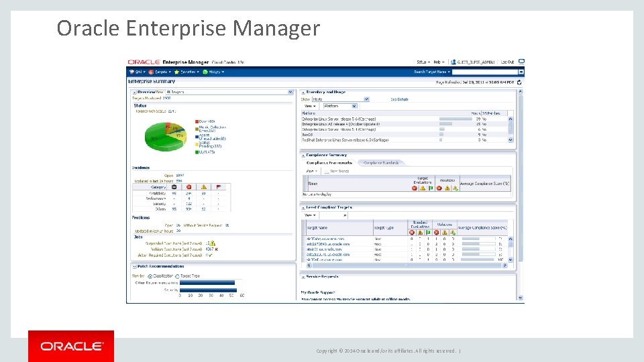Screen dimensions: 644x362
Task: Click the critical red X Incidents column icon
Action: tap(189, 187)
